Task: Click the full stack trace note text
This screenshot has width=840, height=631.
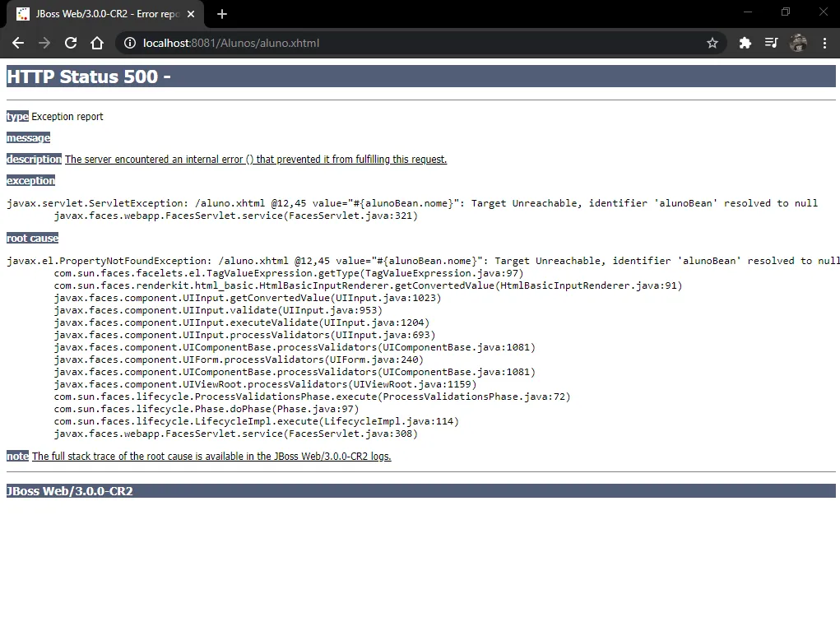Action: tap(211, 456)
